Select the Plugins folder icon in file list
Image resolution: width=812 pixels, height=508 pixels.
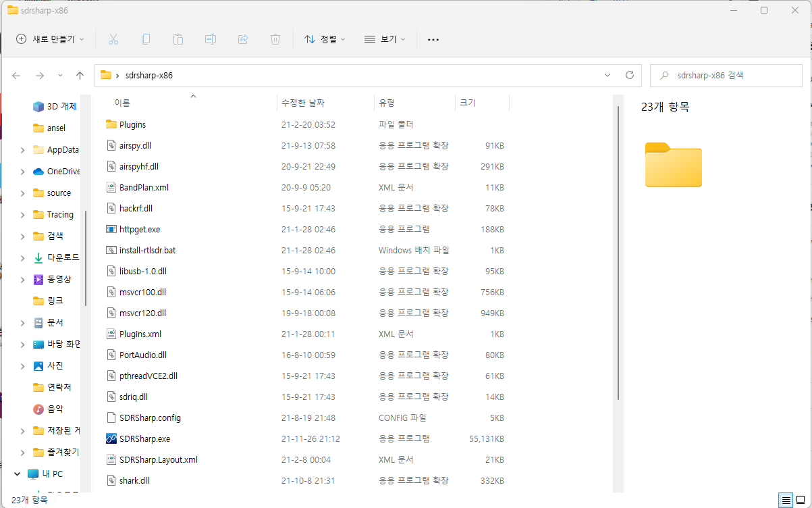[x=111, y=124]
